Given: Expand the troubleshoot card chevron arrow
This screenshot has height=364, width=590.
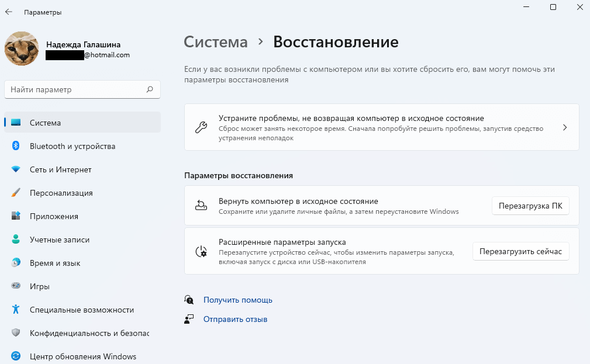Looking at the screenshot, I should coord(564,127).
